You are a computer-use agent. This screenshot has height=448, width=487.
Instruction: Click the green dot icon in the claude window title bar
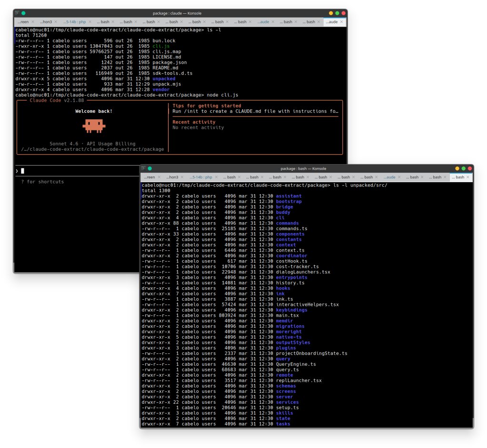click(x=23, y=13)
